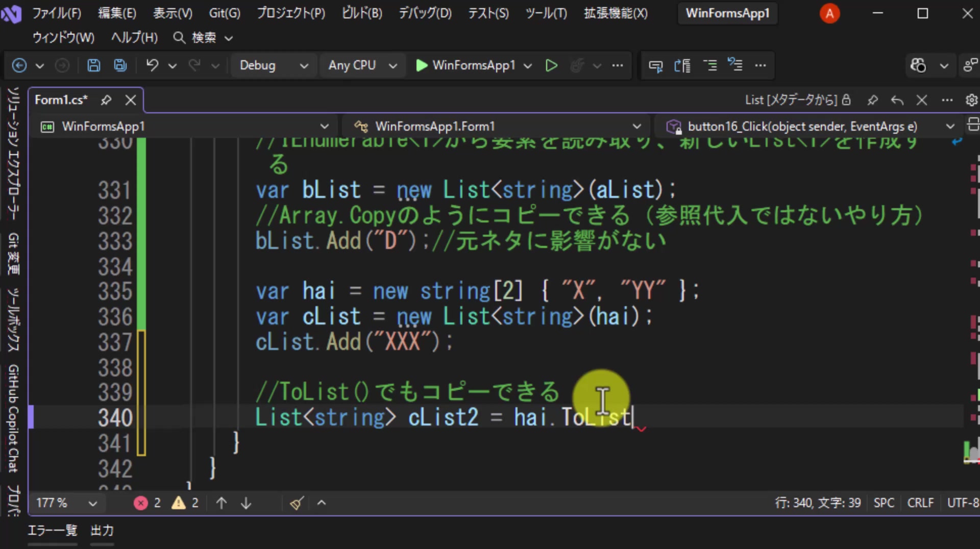This screenshot has height=549, width=980.
Task: Switch to the エラー一覧 tab
Action: [x=52, y=531]
